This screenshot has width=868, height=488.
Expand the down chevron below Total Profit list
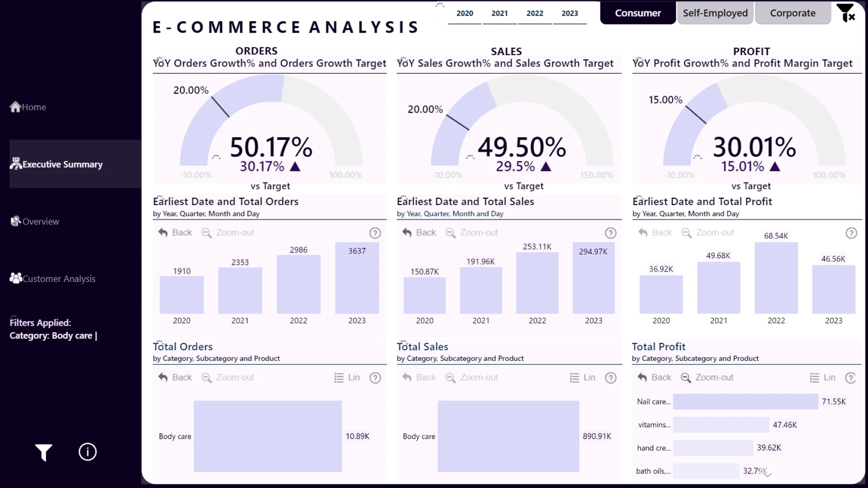click(x=767, y=474)
